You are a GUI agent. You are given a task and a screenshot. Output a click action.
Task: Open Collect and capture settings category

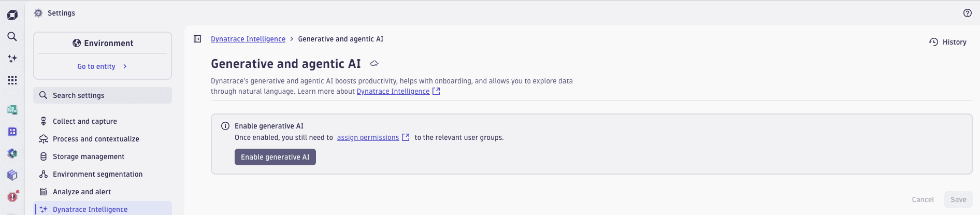[103, 121]
